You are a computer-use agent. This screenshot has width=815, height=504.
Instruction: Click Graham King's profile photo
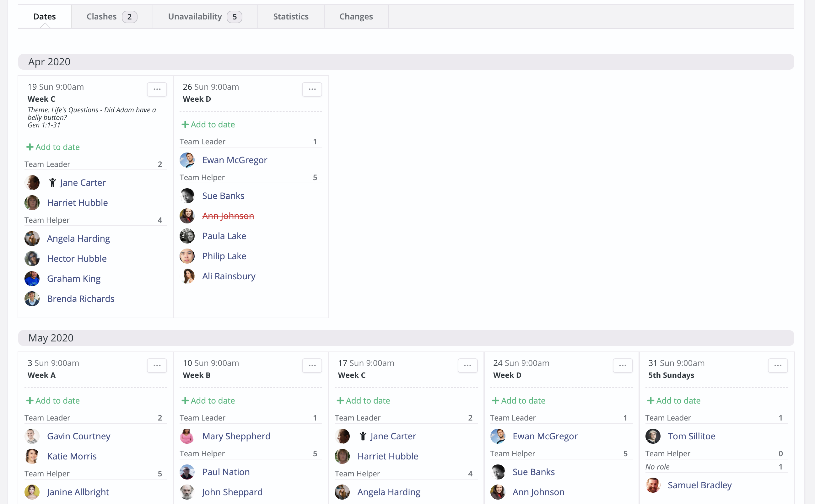click(x=32, y=279)
